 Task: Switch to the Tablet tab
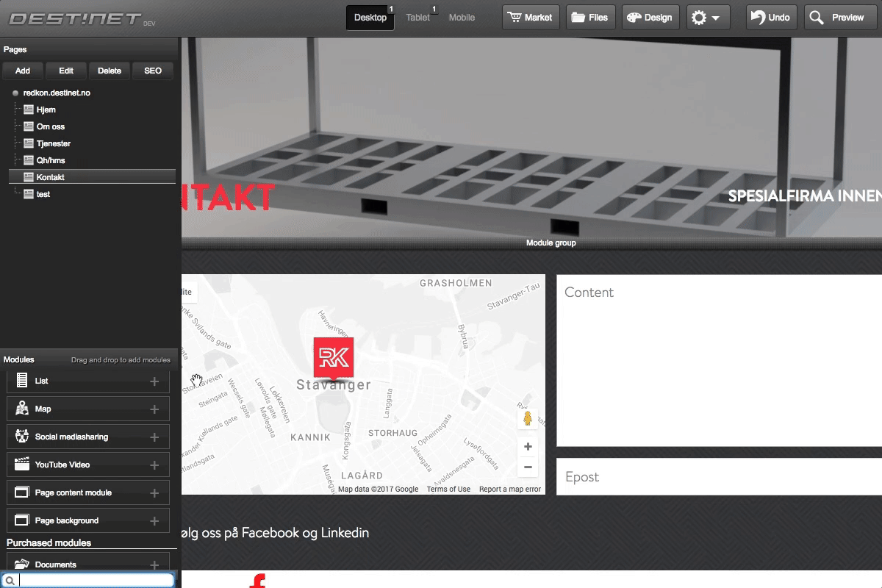pos(417,17)
